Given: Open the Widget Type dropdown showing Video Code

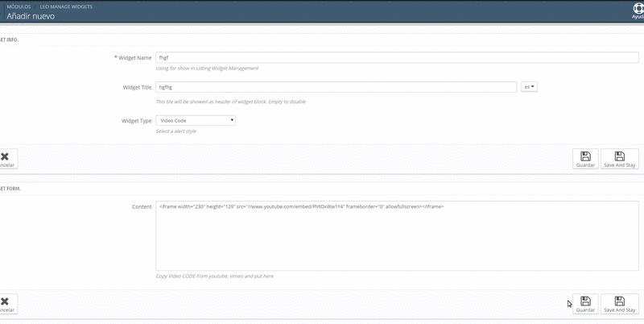Looking at the screenshot, I should [196, 120].
